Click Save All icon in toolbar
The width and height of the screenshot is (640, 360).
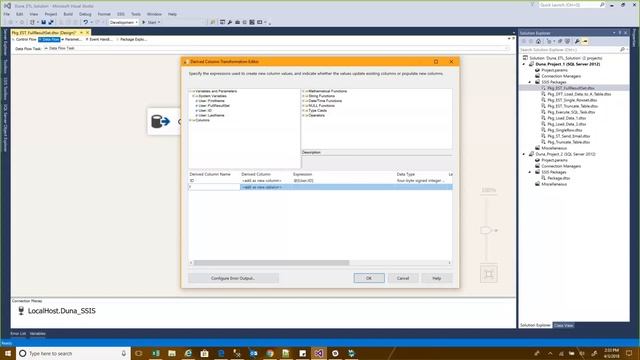click(51, 22)
